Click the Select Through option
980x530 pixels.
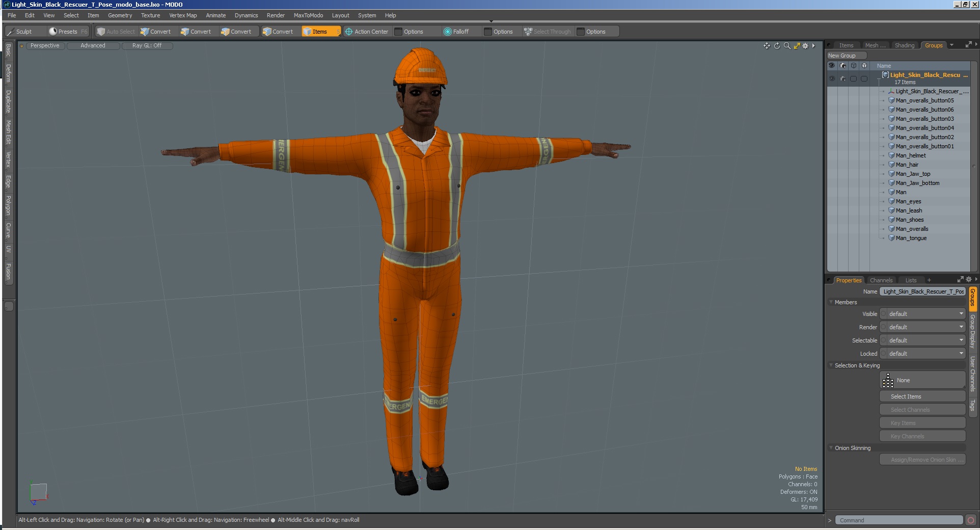point(548,32)
